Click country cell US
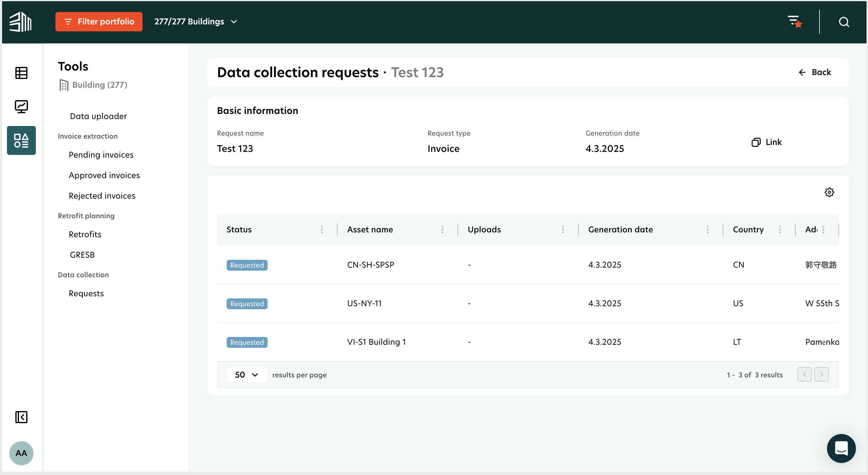The width and height of the screenshot is (868, 475). tap(738, 304)
